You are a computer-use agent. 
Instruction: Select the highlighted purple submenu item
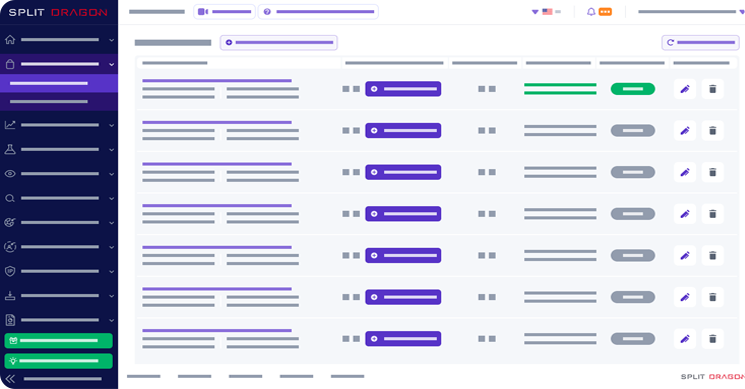[x=59, y=83]
